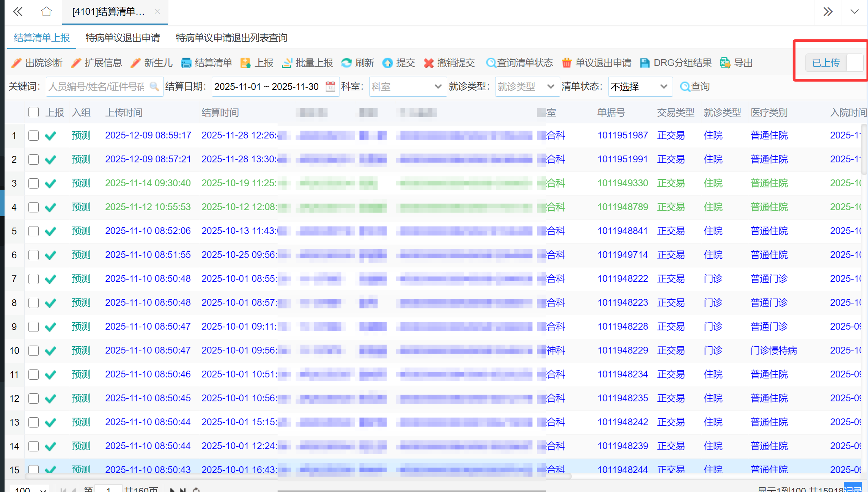This screenshot has height=492, width=868.
Task: Check the select-all header checkbox
Action: click(33, 112)
